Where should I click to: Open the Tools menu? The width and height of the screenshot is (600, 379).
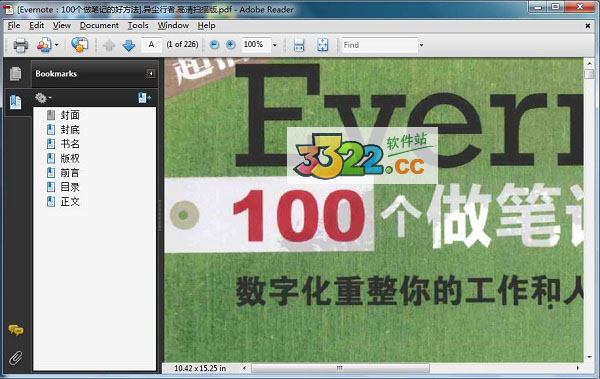(138, 25)
